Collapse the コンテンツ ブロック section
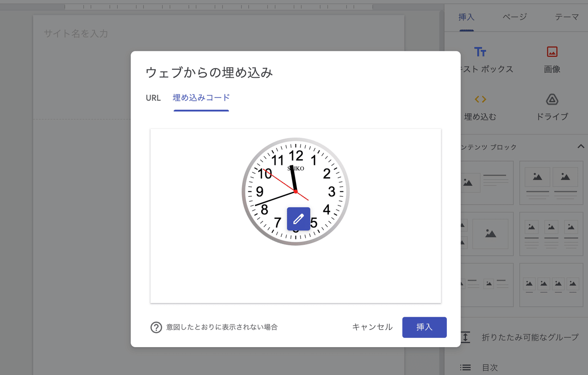The height and width of the screenshot is (375, 588). coord(581,146)
